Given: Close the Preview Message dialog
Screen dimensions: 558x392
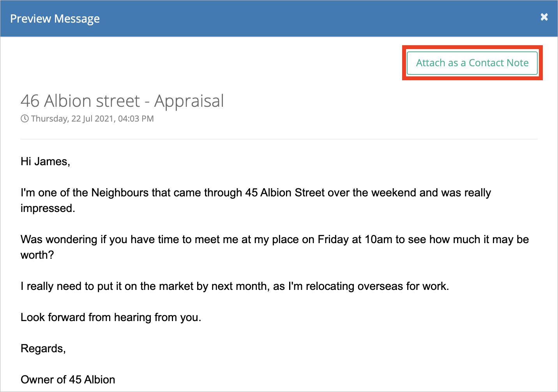Looking at the screenshot, I should 544,17.
